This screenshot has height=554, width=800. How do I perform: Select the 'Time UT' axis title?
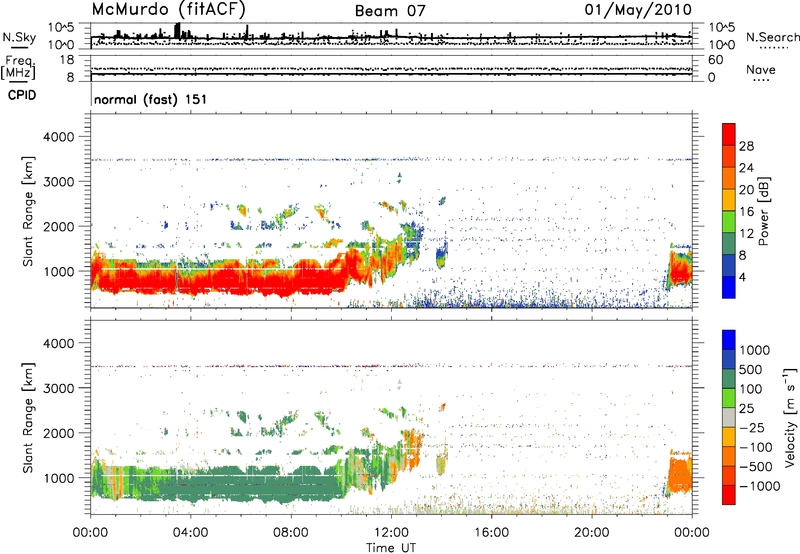point(391,548)
